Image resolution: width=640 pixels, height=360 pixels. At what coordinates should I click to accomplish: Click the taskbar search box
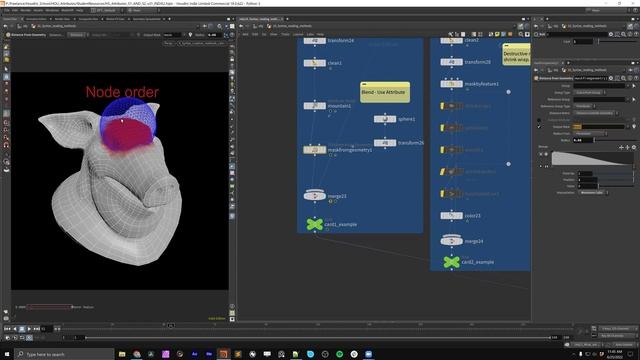pyautogui.click(x=64, y=354)
